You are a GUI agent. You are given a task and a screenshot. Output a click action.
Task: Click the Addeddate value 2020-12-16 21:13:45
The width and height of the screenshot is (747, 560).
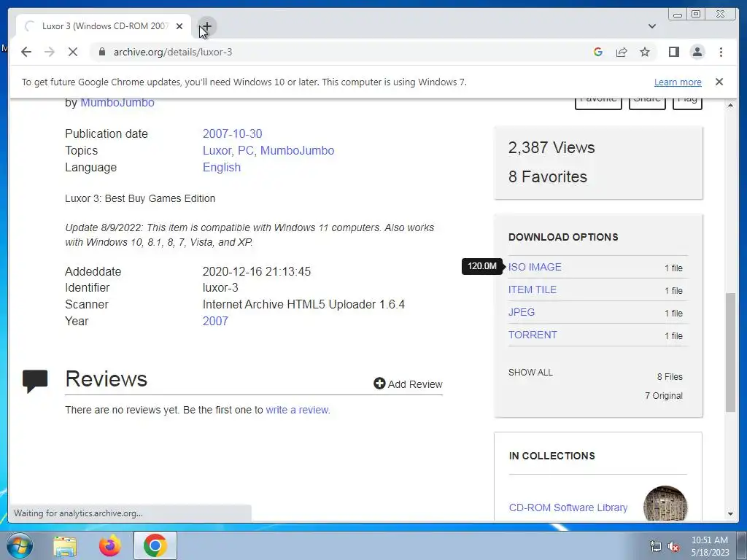click(x=256, y=271)
